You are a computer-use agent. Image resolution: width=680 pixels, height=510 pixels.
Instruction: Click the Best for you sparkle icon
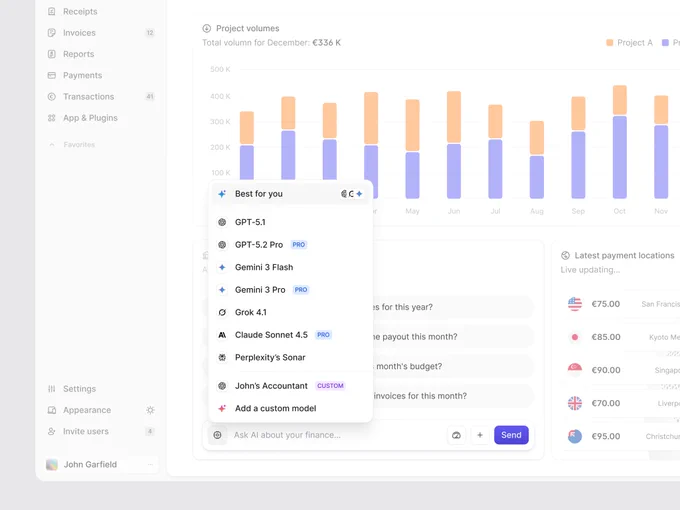click(x=222, y=194)
